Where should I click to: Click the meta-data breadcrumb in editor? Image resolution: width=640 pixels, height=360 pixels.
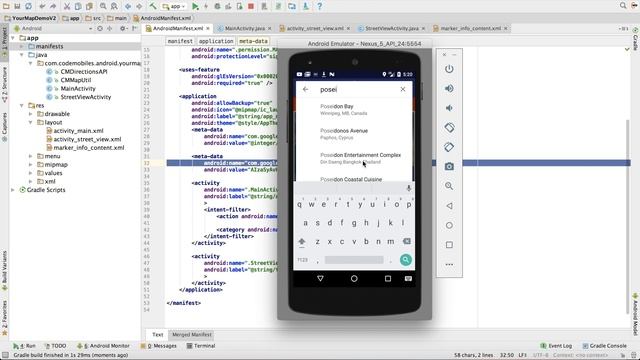[253, 41]
